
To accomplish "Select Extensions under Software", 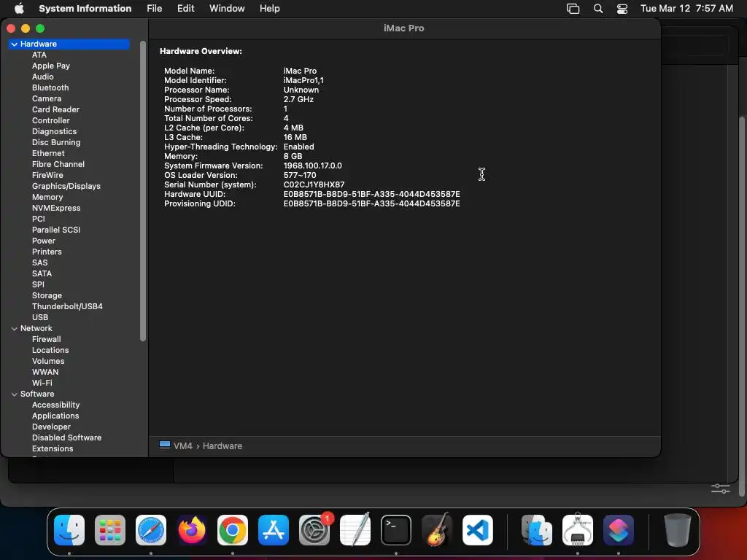I will pos(53,449).
